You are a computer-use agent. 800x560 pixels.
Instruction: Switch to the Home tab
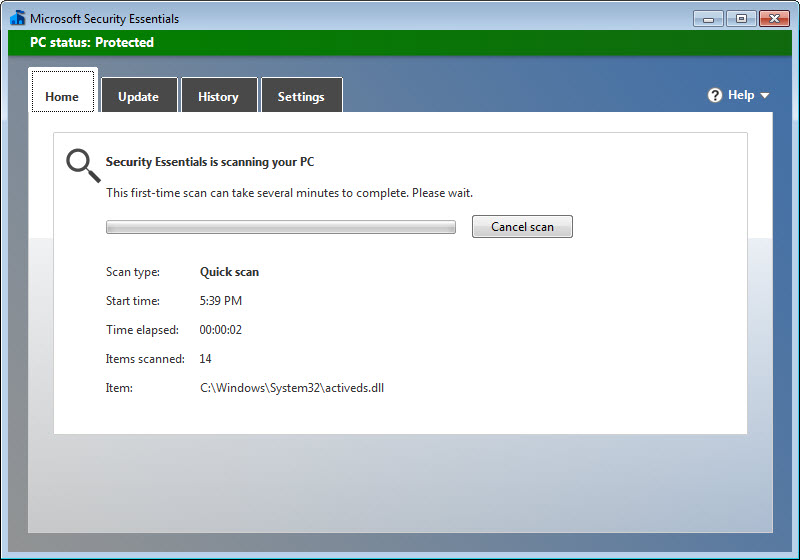pyautogui.click(x=63, y=91)
